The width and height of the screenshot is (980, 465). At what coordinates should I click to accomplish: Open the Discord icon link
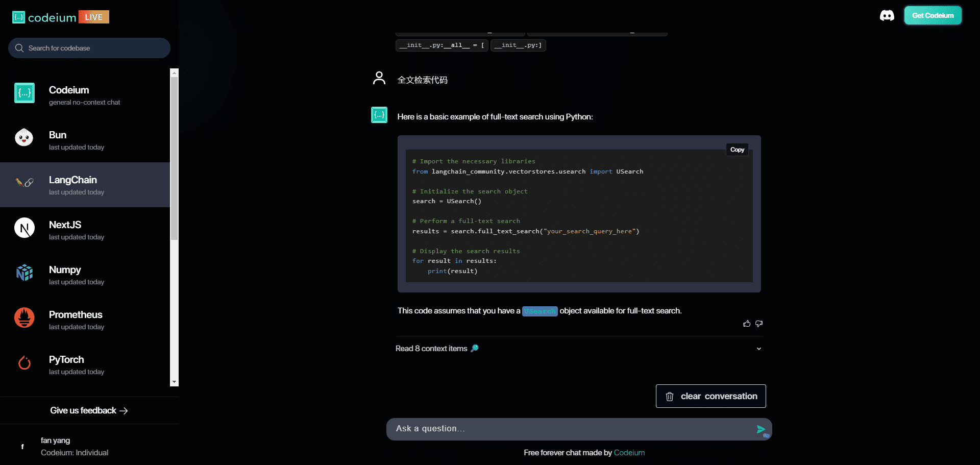click(x=887, y=16)
